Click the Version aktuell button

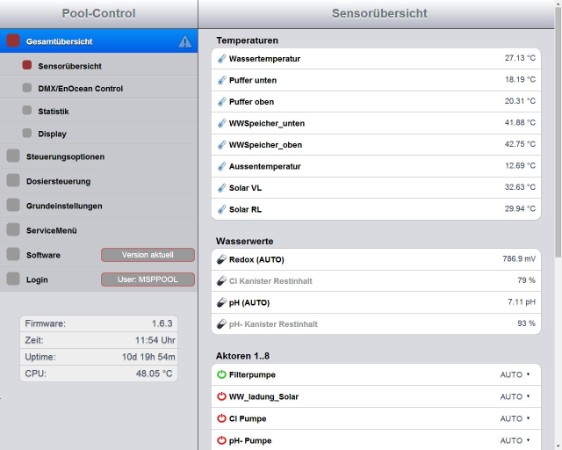[x=148, y=255]
